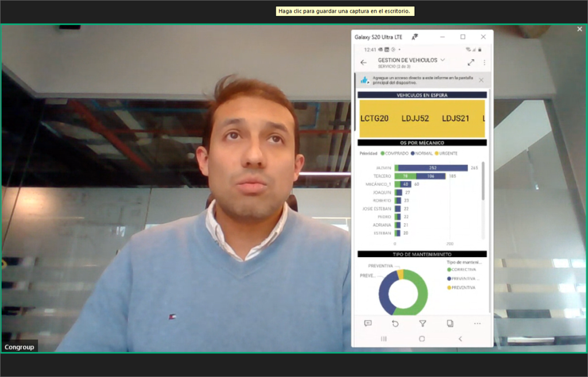
Task: Tap the Android back chevron button
Action: pyautogui.click(x=460, y=339)
